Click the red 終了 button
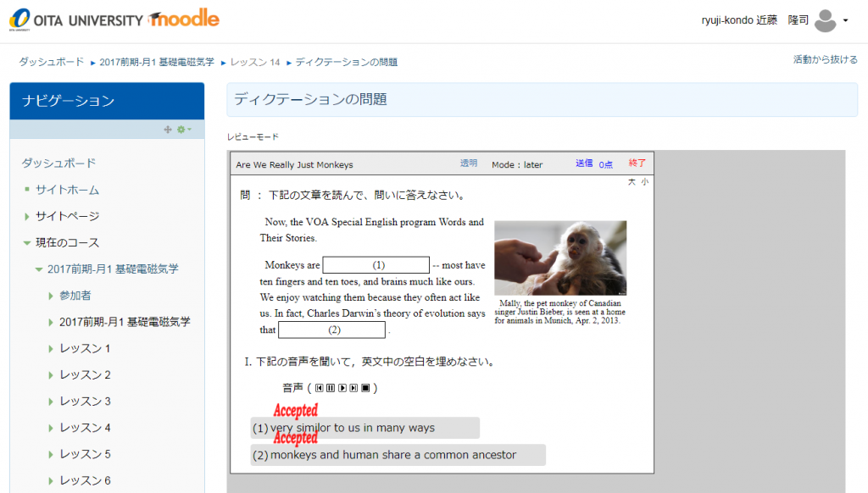 point(637,163)
